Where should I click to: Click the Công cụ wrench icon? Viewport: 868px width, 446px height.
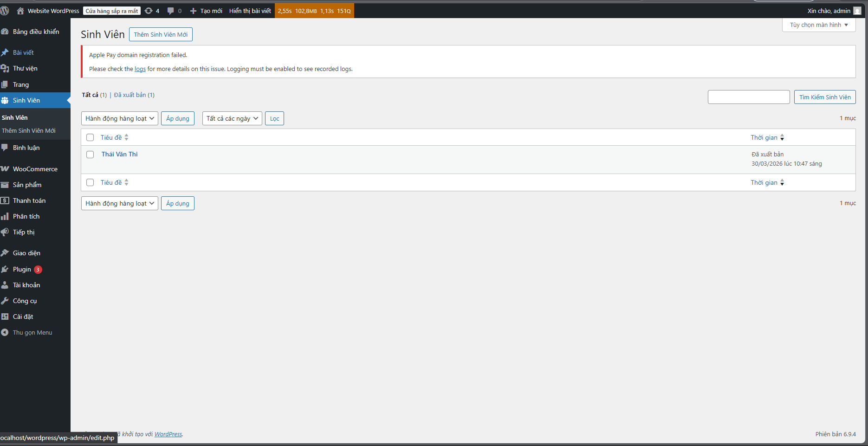5,301
